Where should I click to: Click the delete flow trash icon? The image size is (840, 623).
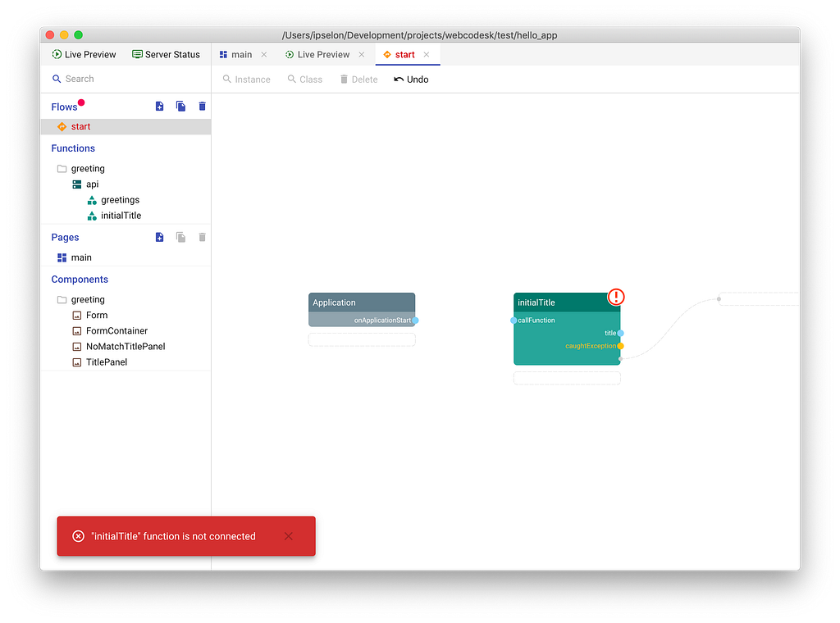[x=202, y=106]
